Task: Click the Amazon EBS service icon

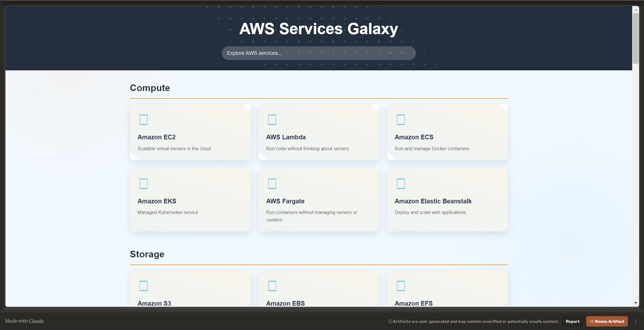Action: tap(272, 285)
